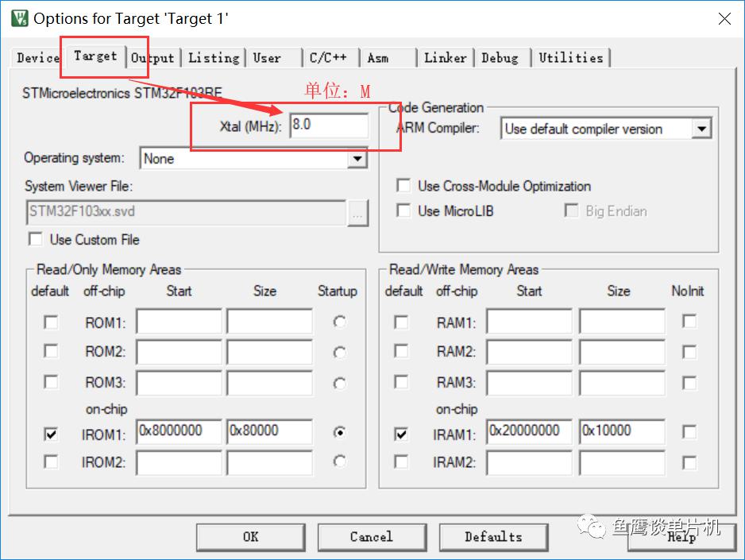Viewport: 745px width, 560px height.
Task: Click IROM1 Start field showing 0x8000000
Action: click(179, 431)
